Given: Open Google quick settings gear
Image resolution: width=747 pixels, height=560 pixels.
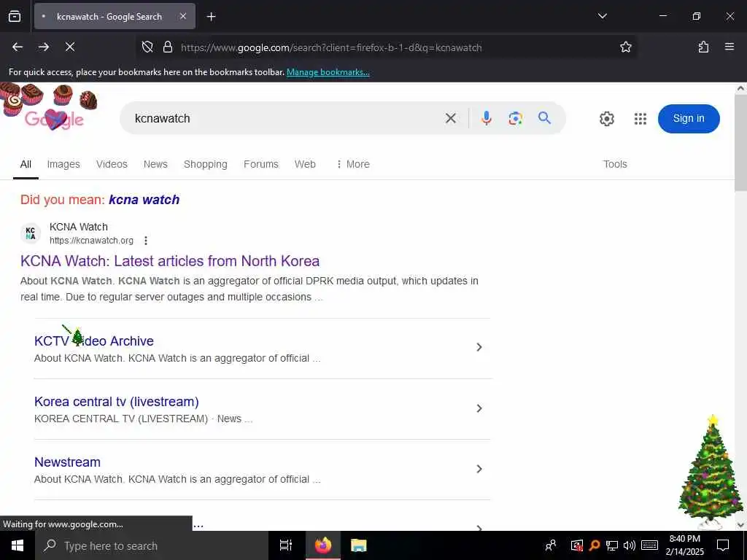Looking at the screenshot, I should pyautogui.click(x=606, y=119).
